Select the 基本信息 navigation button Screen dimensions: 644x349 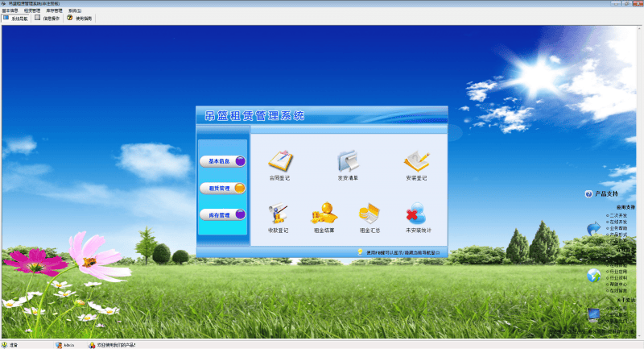tap(223, 161)
